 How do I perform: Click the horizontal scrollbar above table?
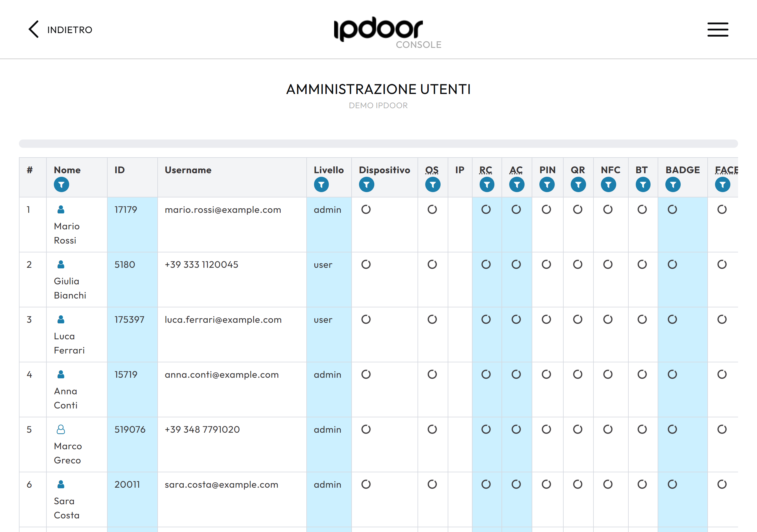[x=378, y=144]
